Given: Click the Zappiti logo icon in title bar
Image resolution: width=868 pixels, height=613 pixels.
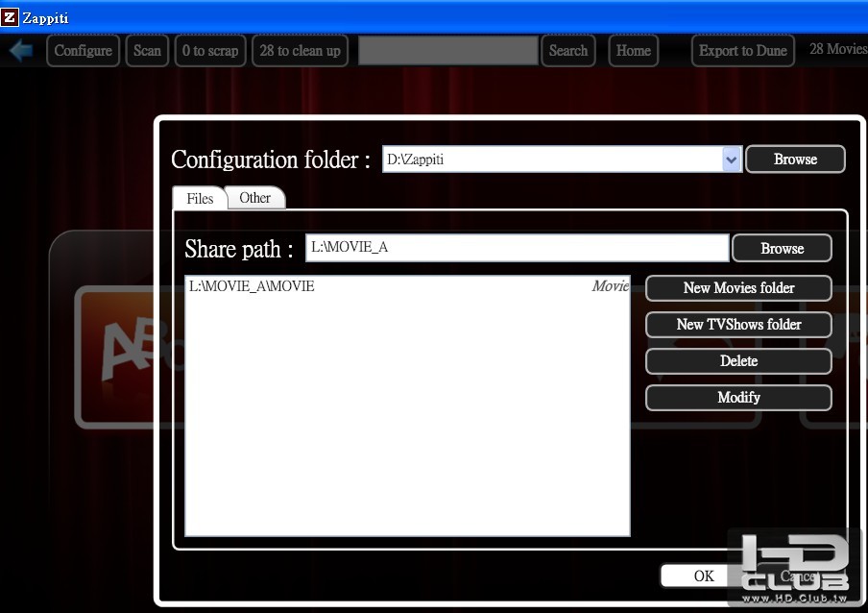Looking at the screenshot, I should click(10, 17).
